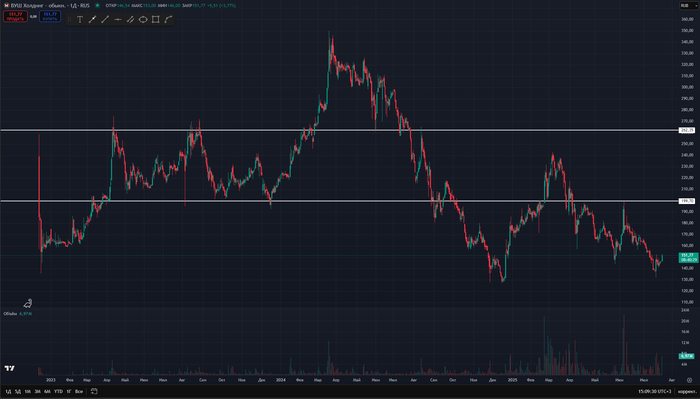Select the Parallel channel tool
Screen dimensions: 700x399
[x=130, y=20]
